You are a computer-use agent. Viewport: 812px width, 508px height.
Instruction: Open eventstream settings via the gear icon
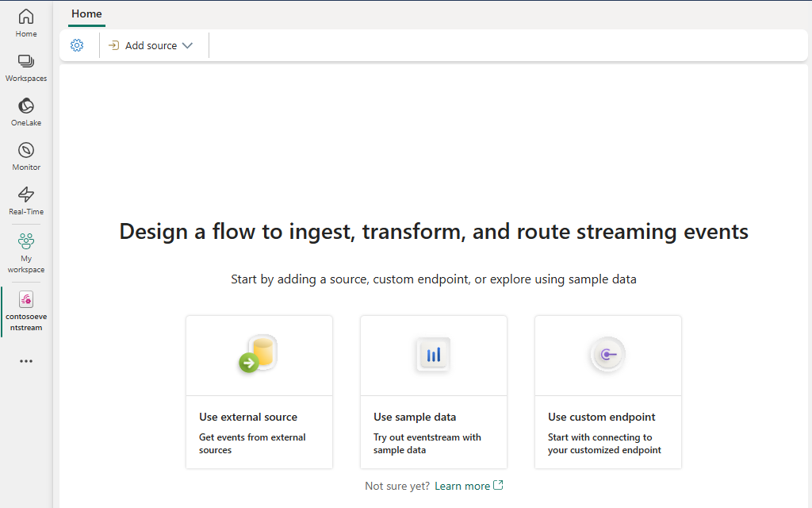[x=77, y=45]
